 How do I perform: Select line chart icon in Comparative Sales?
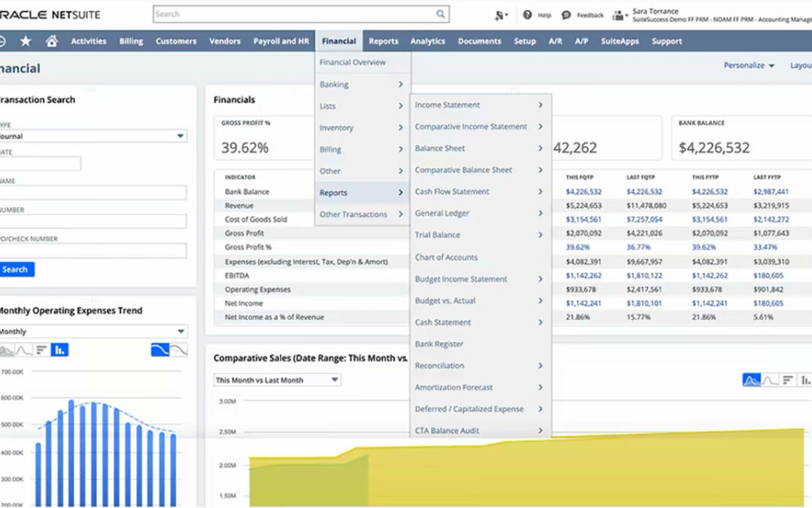point(770,380)
